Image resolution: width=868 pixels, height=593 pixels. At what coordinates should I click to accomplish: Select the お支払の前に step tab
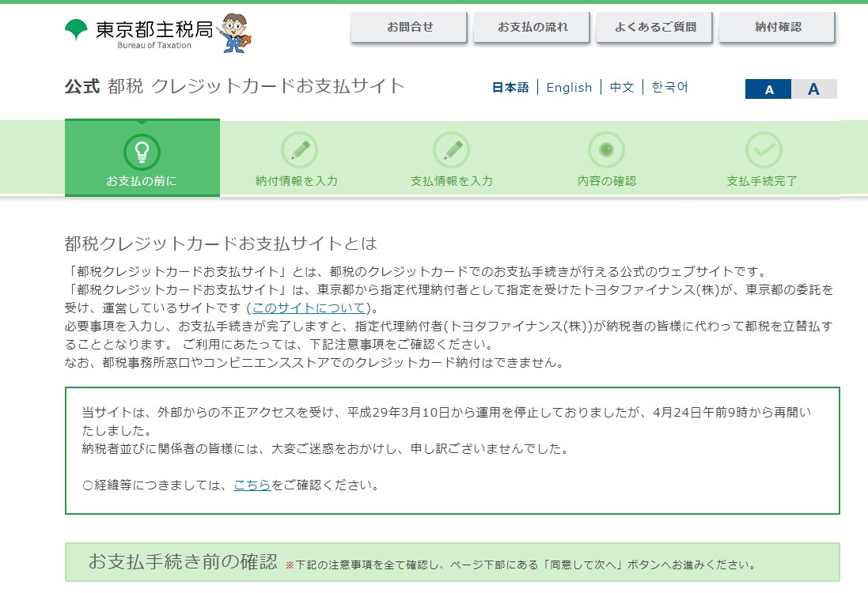(142, 158)
